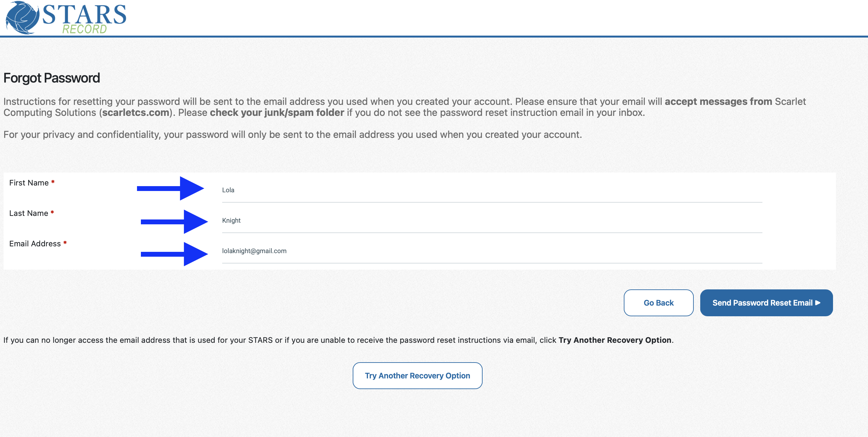Click the STARS Record logo
The height and width of the screenshot is (437, 868).
click(x=66, y=17)
